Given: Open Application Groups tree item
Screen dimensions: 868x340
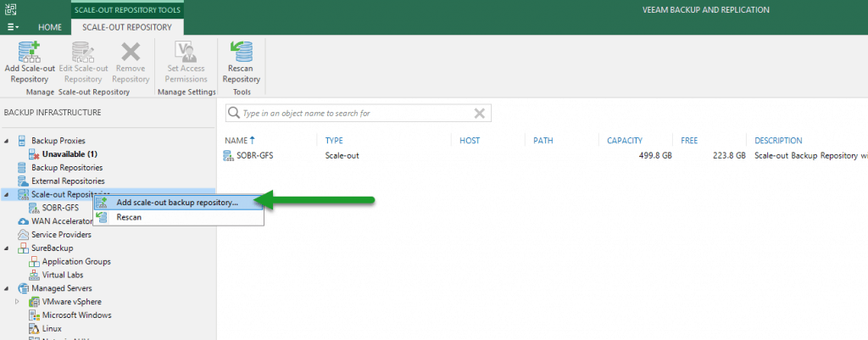Looking at the screenshot, I should click(x=76, y=261).
